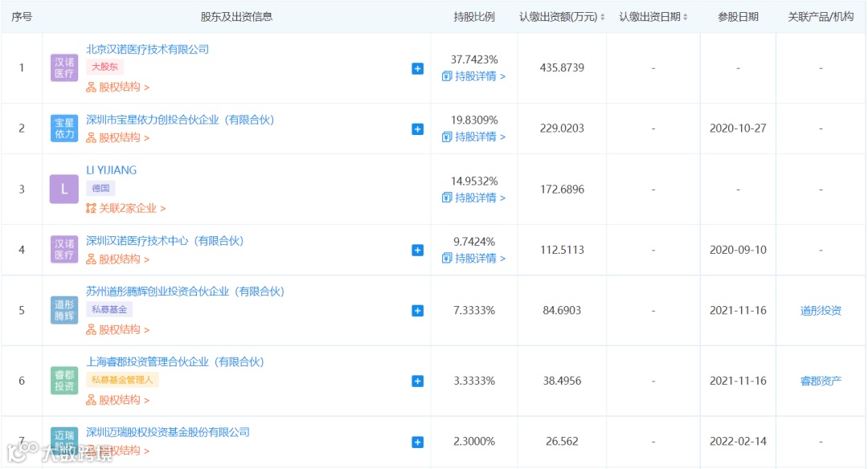
Task: View 股权结构 for 北京汉诺医疗技术有限公司
Action: 118,87
